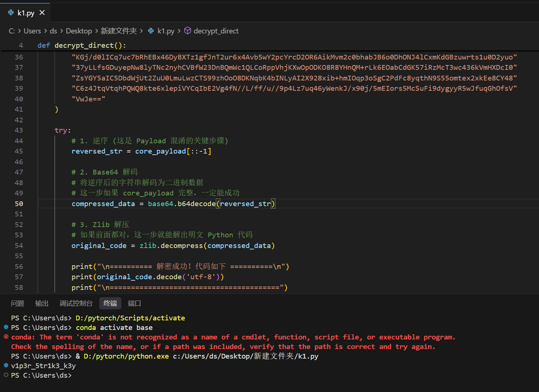This screenshot has width=539, height=392.
Task: Click the cube symbol icon before decrypt_direct
Action: pos(188,31)
